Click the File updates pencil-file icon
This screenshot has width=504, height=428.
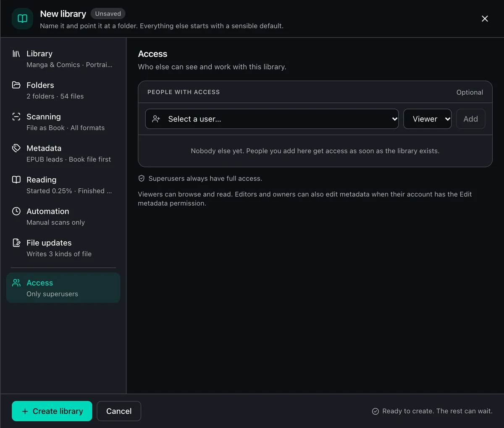pos(16,243)
